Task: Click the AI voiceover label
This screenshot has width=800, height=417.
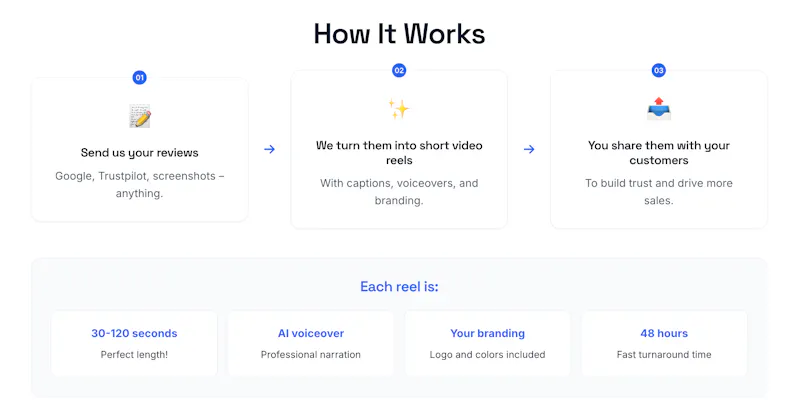Action: coord(311,333)
